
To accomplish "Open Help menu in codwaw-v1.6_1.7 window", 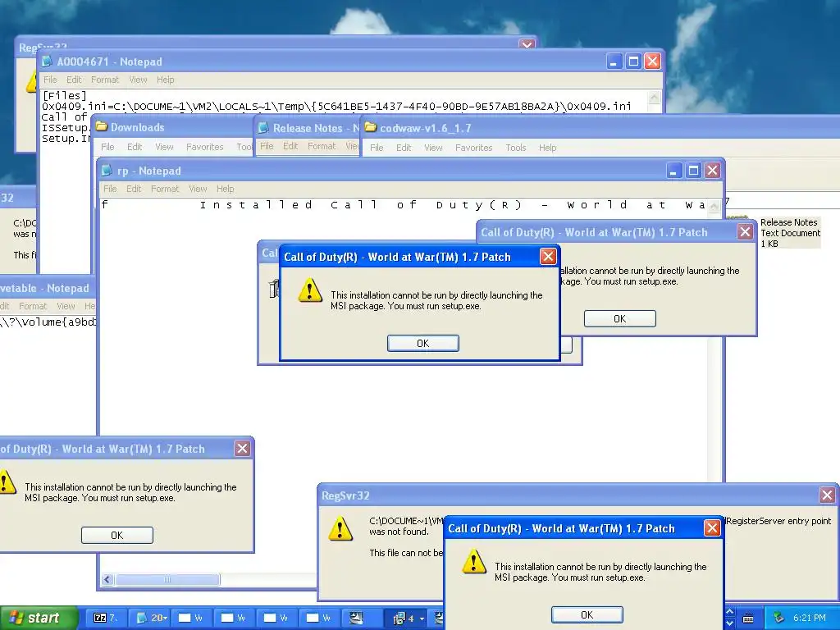I will coord(547,148).
